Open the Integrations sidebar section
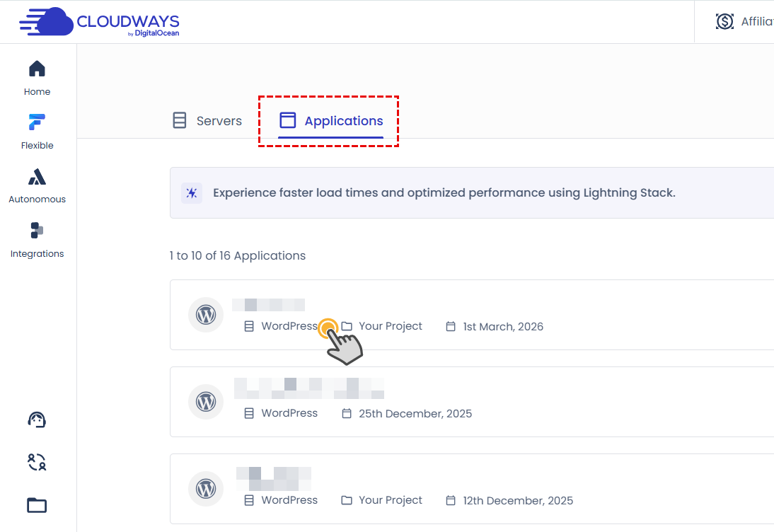Screen dimensions: 774x532 click(x=37, y=240)
